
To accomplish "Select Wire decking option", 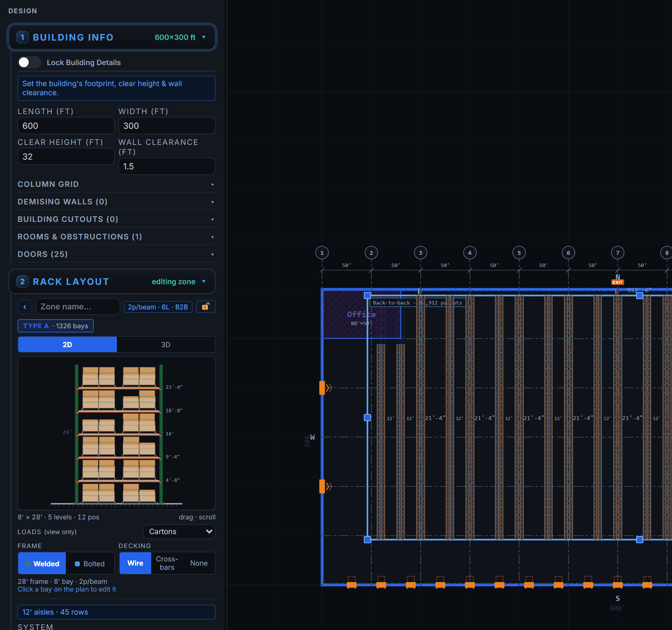I will (135, 563).
